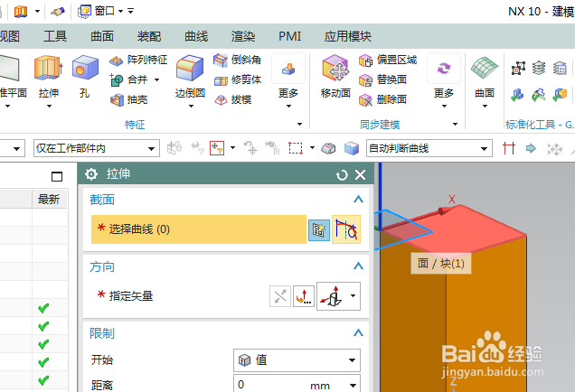This screenshot has height=392, width=575.
Task: Click the maximize icon on navigator panel
Action: (57, 177)
